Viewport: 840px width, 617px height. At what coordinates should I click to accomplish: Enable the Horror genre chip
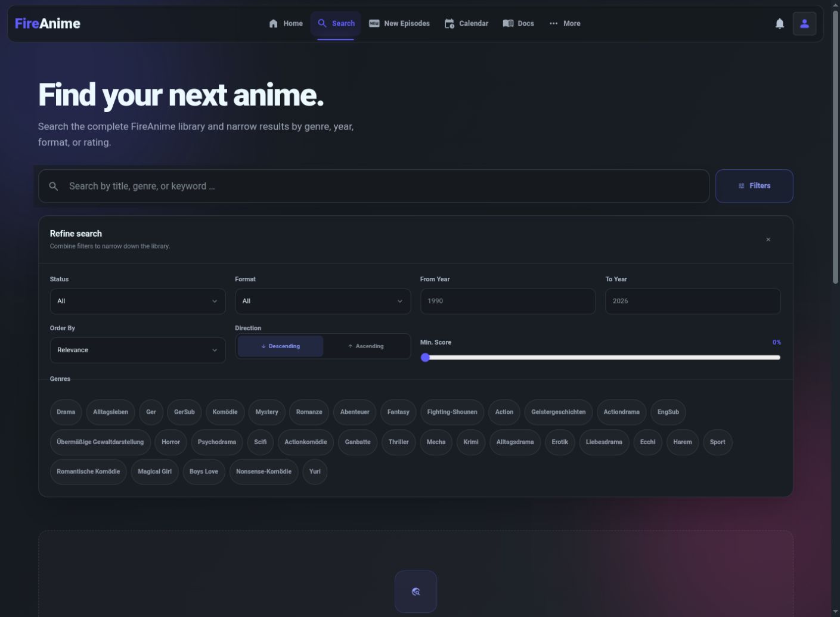tap(171, 442)
